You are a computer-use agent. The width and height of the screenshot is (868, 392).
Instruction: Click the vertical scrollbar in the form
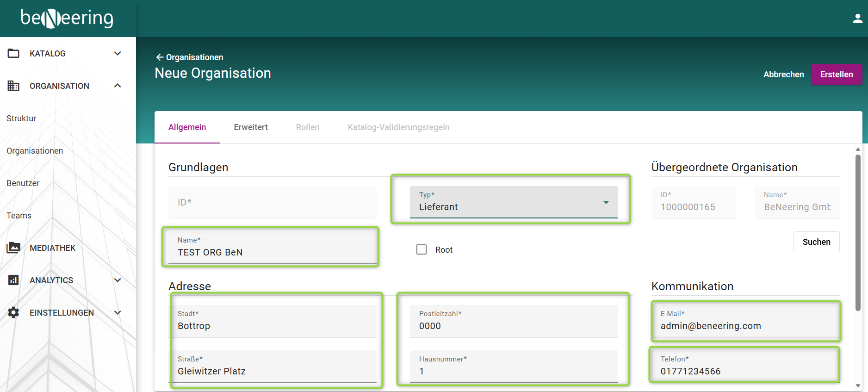[858, 231]
